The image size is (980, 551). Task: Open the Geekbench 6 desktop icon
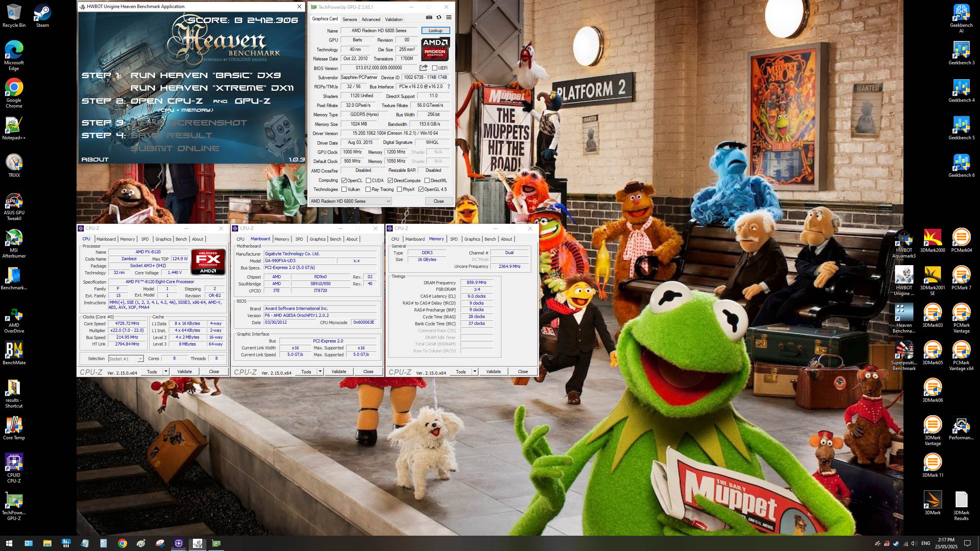961,166
